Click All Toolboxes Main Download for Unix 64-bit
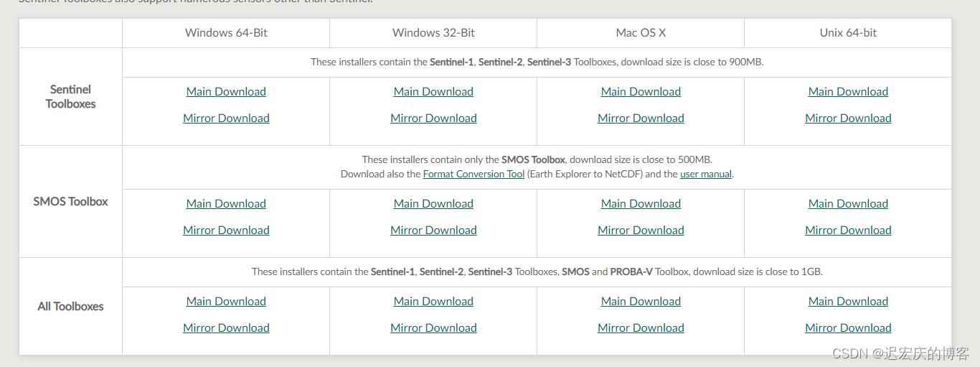 (x=848, y=301)
